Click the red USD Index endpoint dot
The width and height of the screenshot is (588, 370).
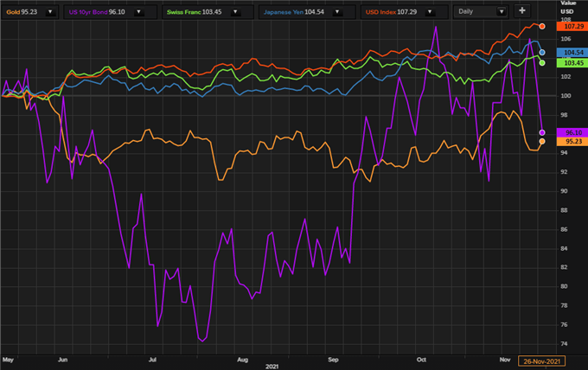point(542,26)
